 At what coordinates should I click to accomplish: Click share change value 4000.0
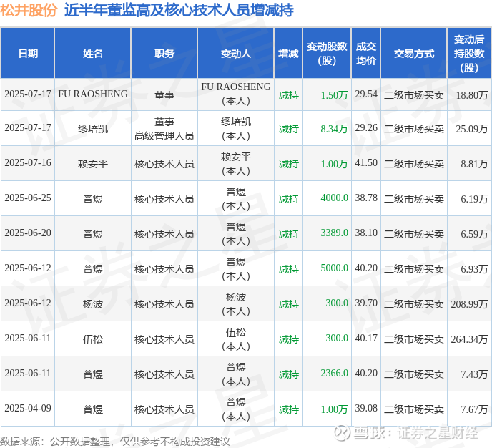[334, 198]
